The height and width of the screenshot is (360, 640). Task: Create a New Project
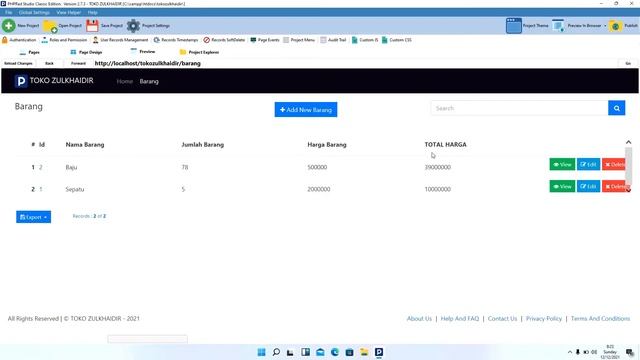[20, 26]
